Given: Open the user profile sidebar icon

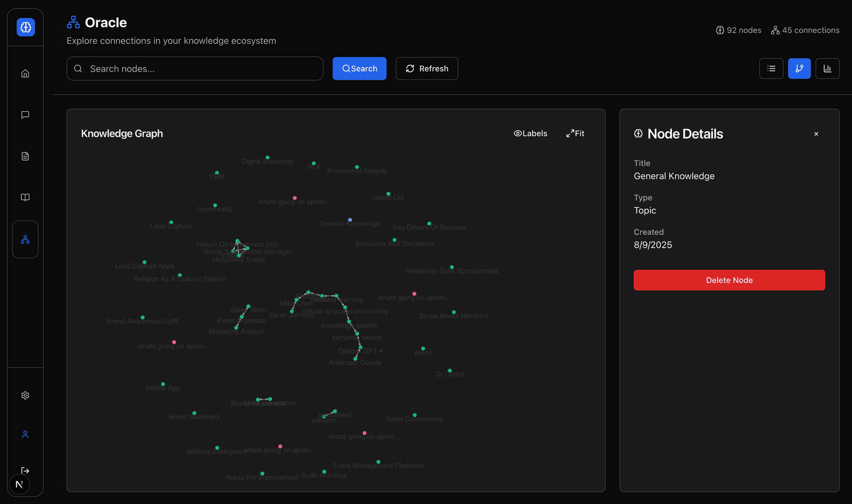Looking at the screenshot, I should [x=25, y=434].
